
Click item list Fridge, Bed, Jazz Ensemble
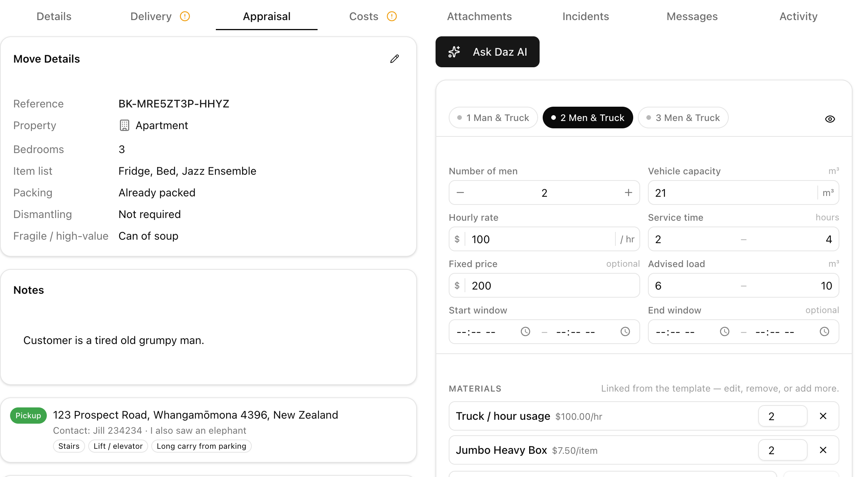[187, 171]
